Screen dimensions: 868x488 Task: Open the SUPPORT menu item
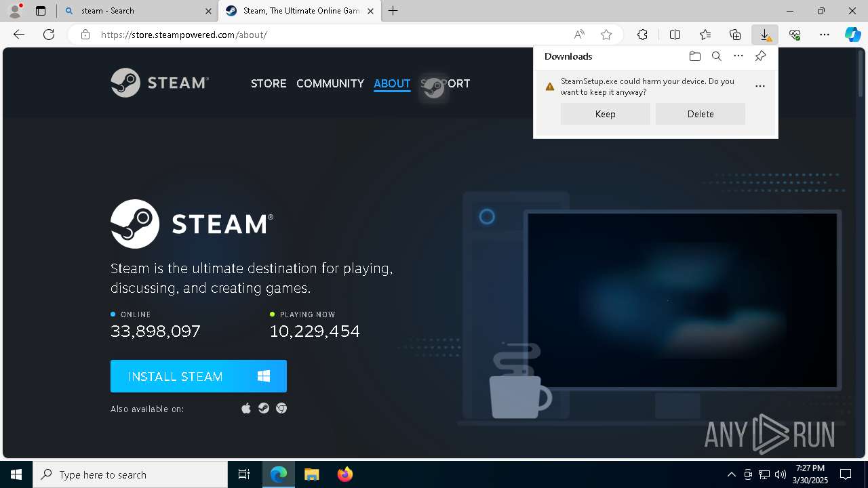[x=446, y=83]
